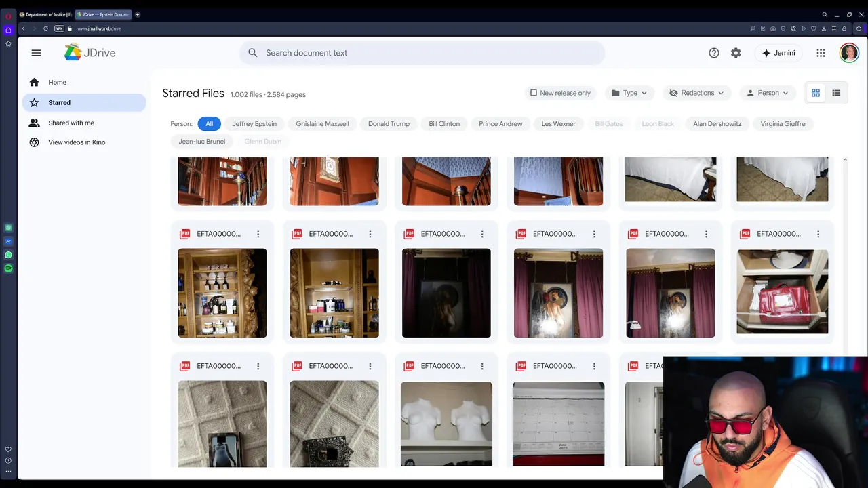Open View videos in Kino
The width and height of the screenshot is (868, 488).
(84, 142)
